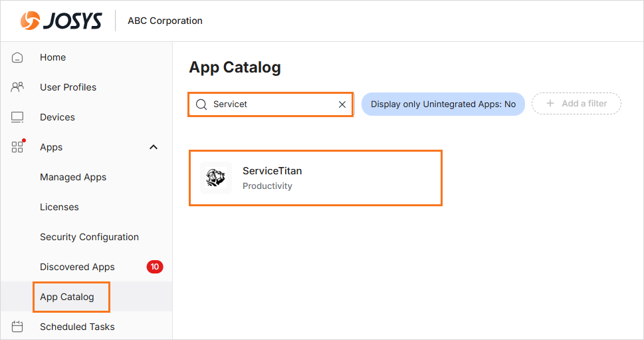Click the Devices laptop icon

coord(17,117)
